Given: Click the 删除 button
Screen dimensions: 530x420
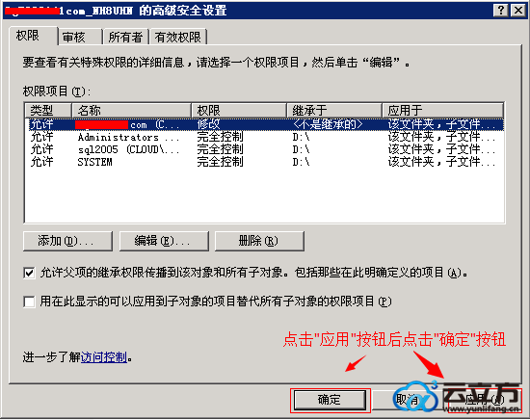Looking at the screenshot, I should tap(259, 241).
